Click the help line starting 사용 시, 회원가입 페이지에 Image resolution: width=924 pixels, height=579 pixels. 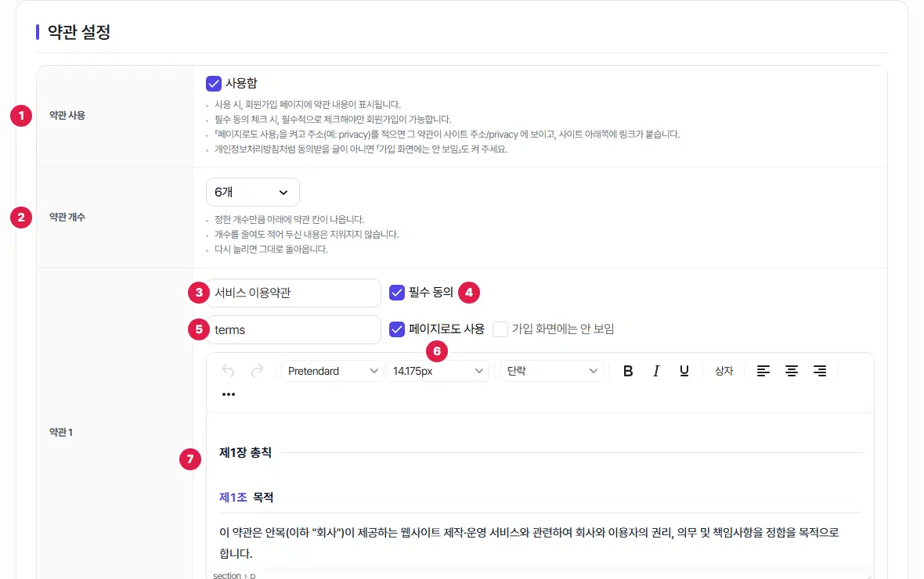[308, 105]
